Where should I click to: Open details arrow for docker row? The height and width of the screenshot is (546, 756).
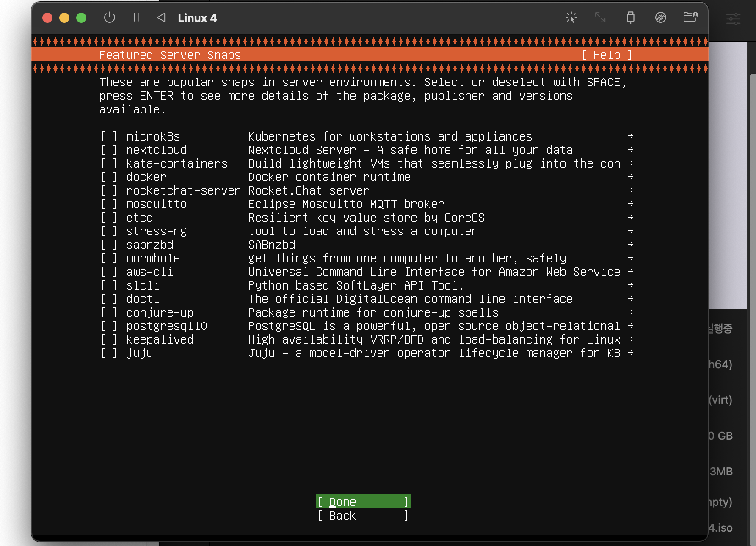point(631,176)
